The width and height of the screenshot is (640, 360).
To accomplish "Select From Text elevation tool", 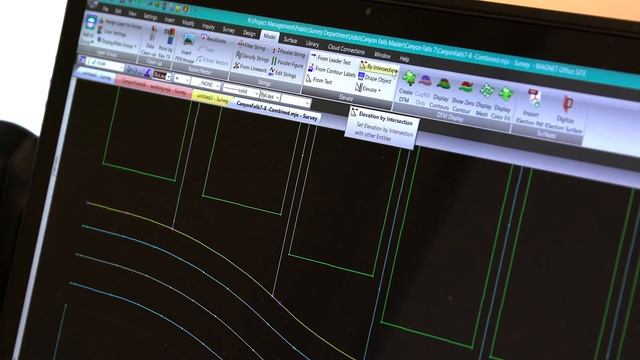I will (319, 81).
